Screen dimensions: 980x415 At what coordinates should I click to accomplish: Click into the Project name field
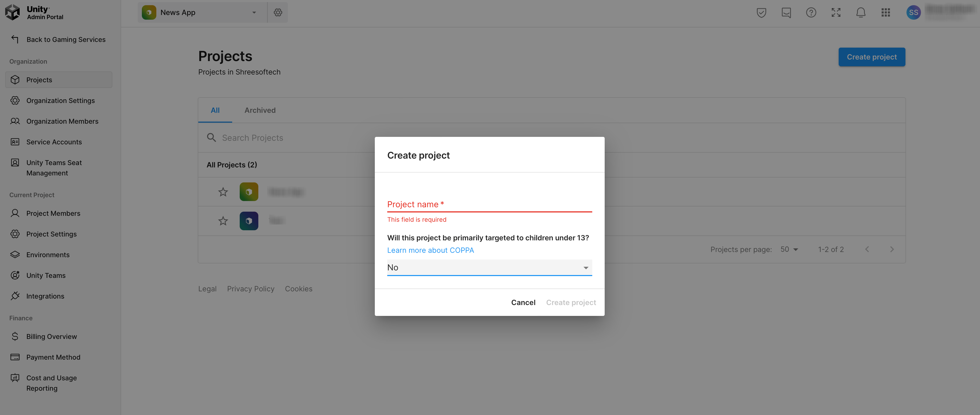point(489,204)
